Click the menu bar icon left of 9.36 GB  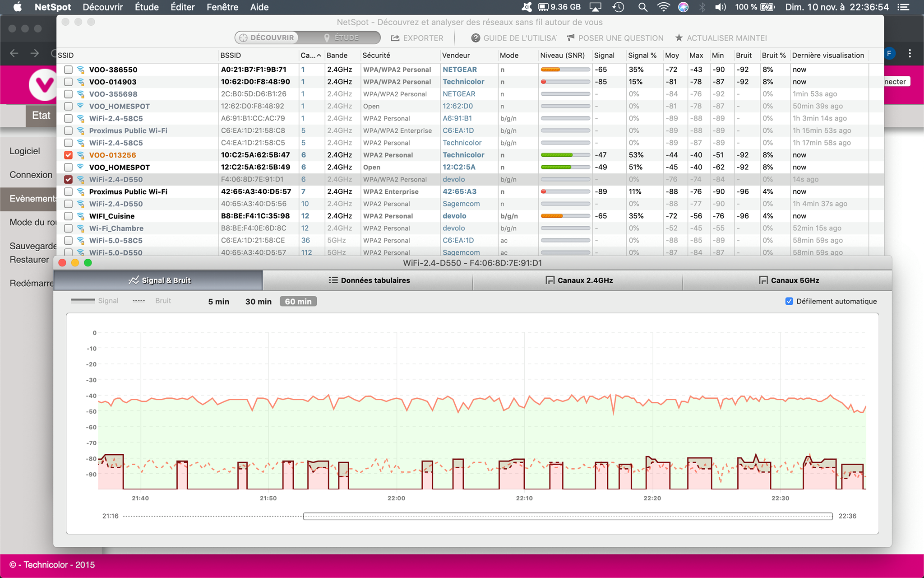pos(526,7)
